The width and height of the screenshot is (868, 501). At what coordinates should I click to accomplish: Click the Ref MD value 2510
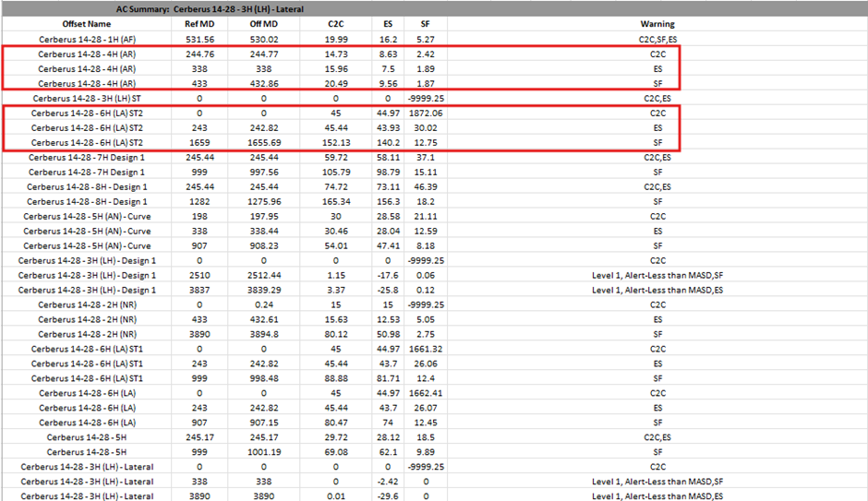point(199,275)
